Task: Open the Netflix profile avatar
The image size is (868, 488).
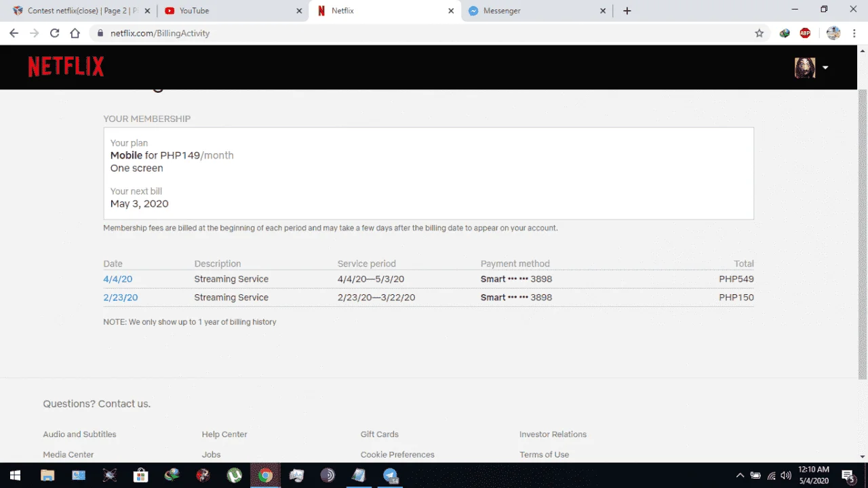Action: (x=805, y=67)
